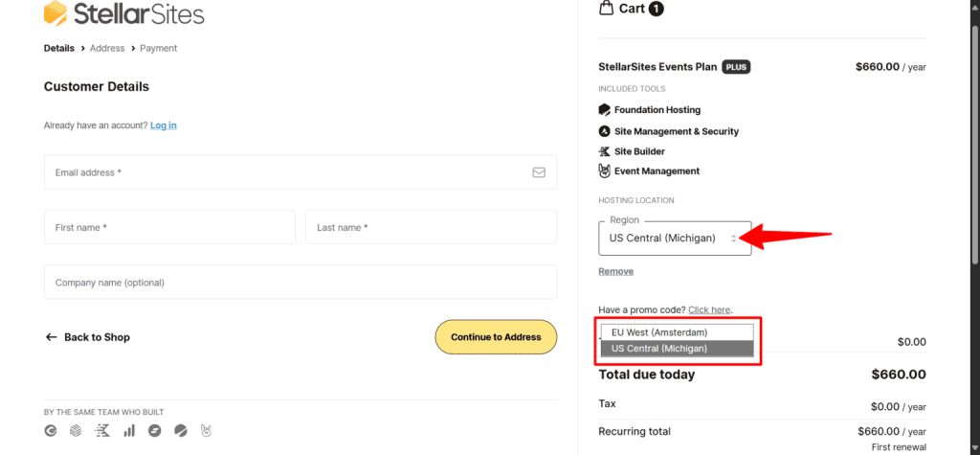Click the 'Foundation Hosting' label

click(657, 109)
